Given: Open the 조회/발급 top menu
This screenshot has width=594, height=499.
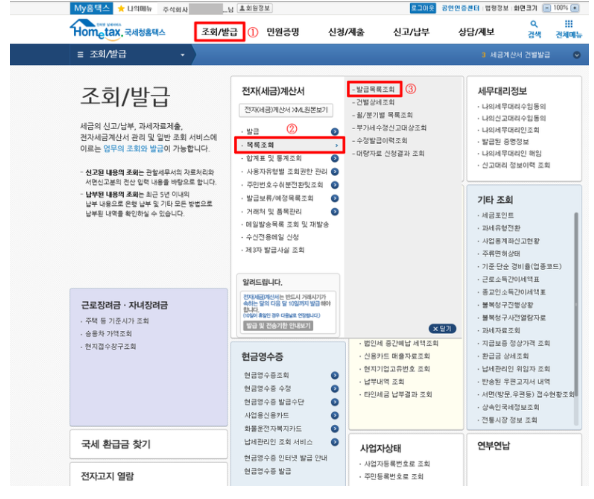Looking at the screenshot, I should (219, 32).
